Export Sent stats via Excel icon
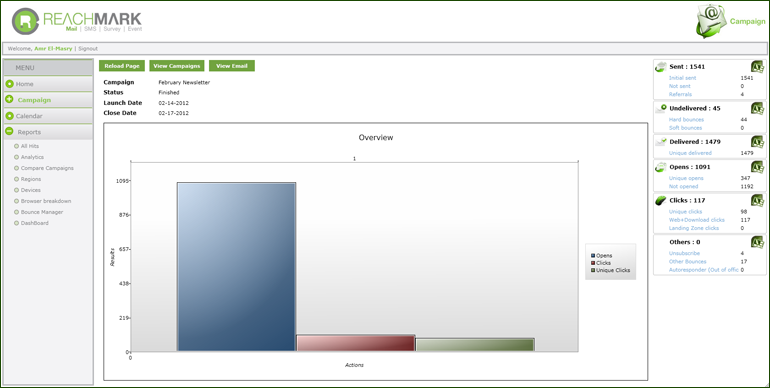770x388 pixels. tap(757, 67)
